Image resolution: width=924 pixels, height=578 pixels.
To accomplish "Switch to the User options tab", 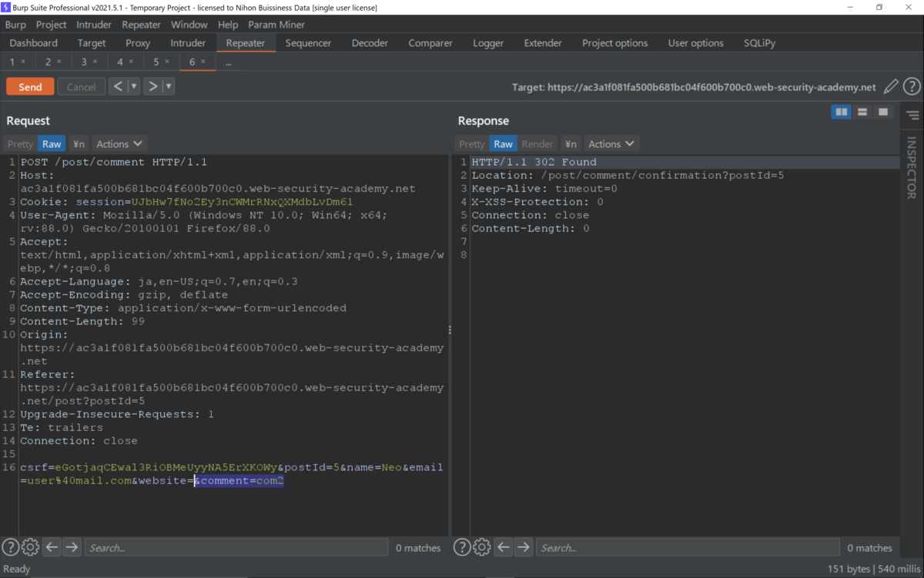I will click(x=696, y=43).
